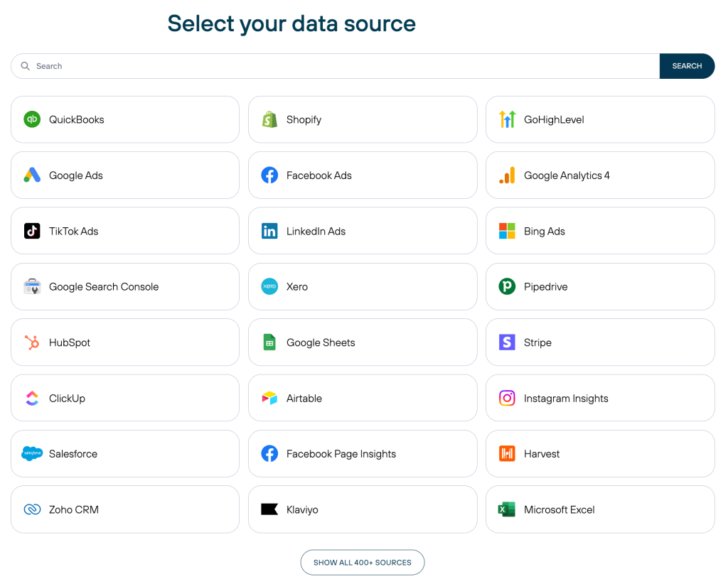This screenshot has width=728, height=579.
Task: Open the Google Analytics 4 source
Action: tap(600, 175)
